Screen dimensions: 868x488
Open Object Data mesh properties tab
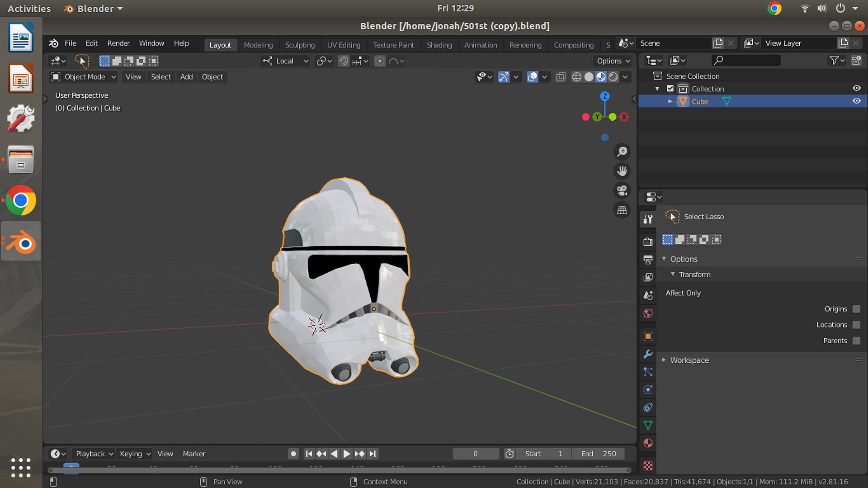[x=648, y=425]
